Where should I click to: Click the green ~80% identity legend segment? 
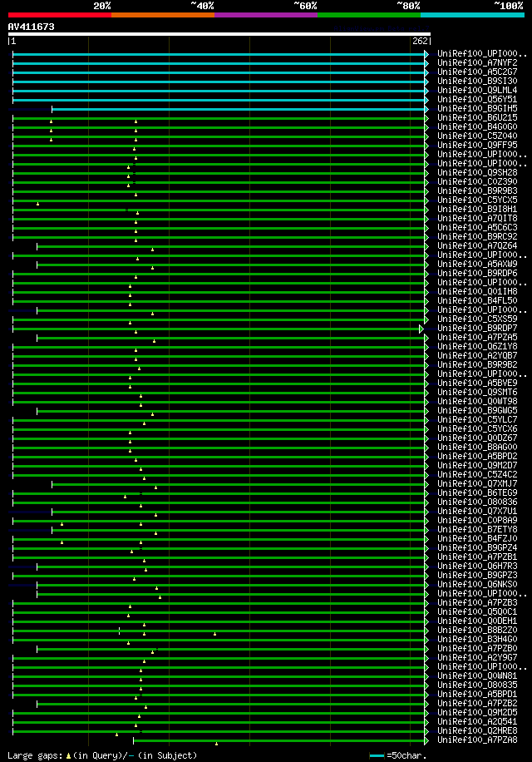tap(369, 15)
